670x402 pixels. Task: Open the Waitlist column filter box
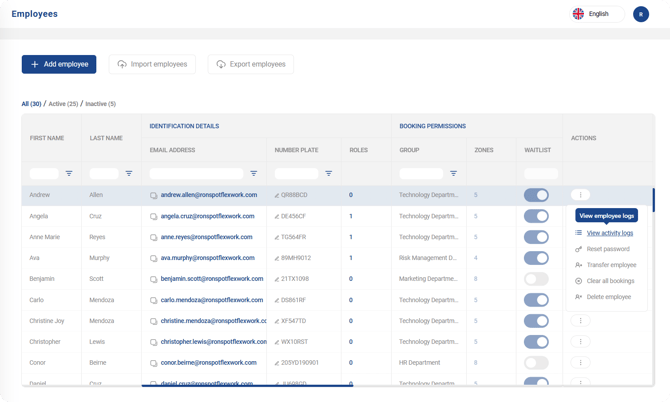(541, 173)
